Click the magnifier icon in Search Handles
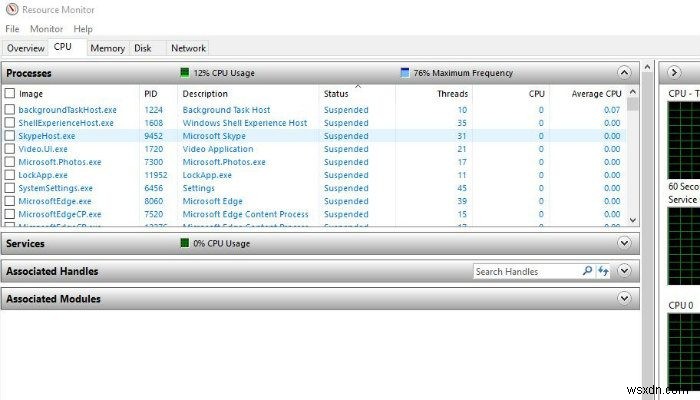The image size is (700, 400). 588,271
